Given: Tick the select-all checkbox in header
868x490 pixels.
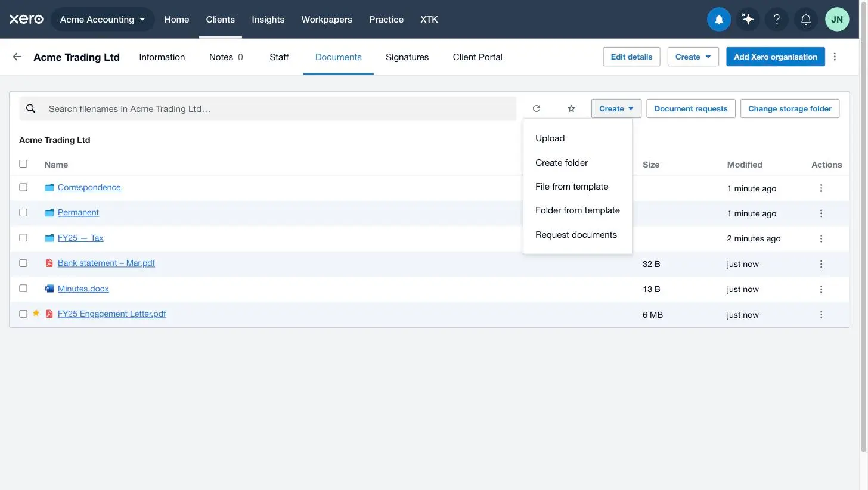Looking at the screenshot, I should tap(23, 163).
